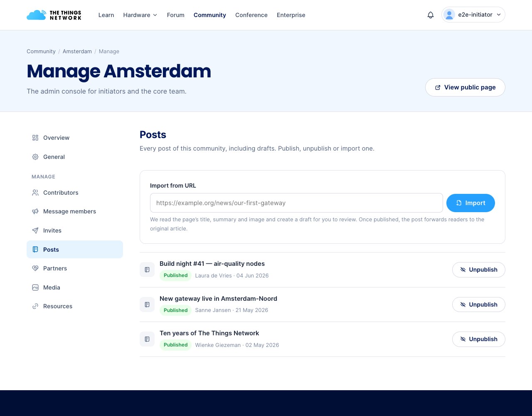
Task: Click the Message members megaphone icon
Action: pyautogui.click(x=35, y=211)
